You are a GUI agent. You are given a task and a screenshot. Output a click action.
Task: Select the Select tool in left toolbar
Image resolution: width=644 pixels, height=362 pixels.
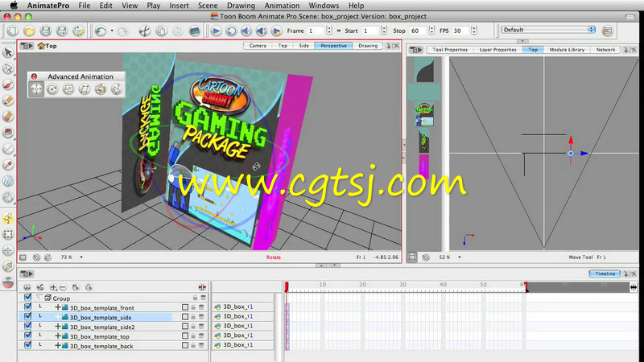click(8, 52)
